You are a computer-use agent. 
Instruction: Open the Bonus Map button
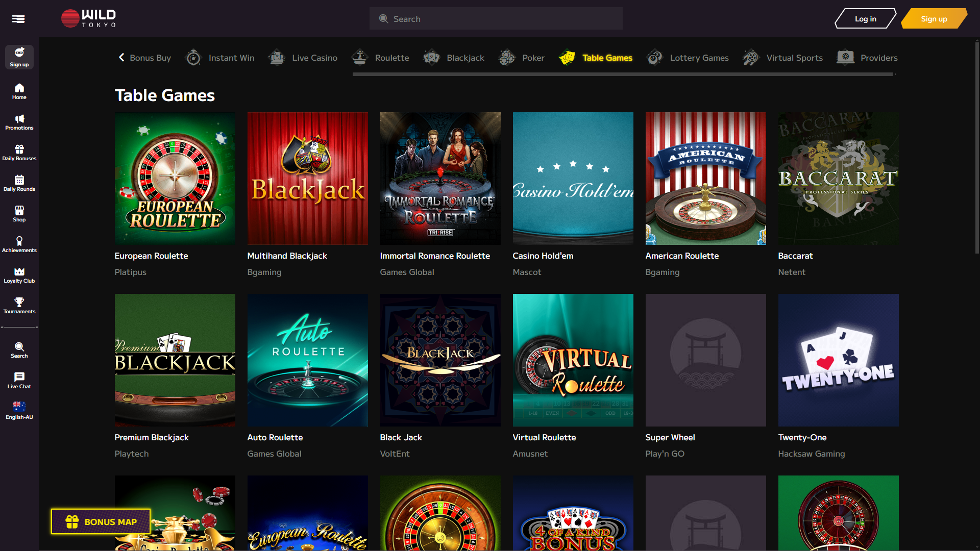click(x=101, y=521)
